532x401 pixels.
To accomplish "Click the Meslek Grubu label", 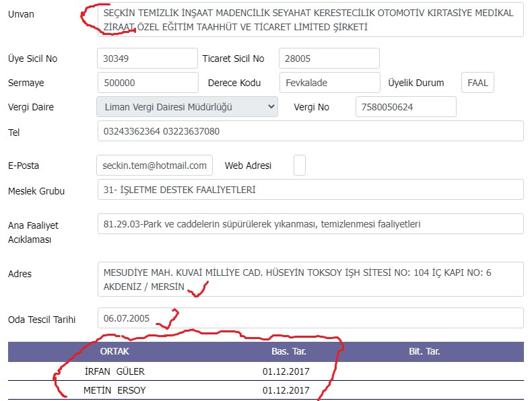I will coord(36,191).
